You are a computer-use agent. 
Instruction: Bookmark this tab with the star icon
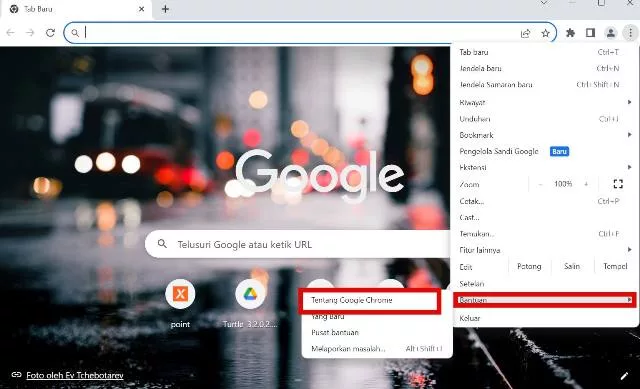click(x=545, y=33)
